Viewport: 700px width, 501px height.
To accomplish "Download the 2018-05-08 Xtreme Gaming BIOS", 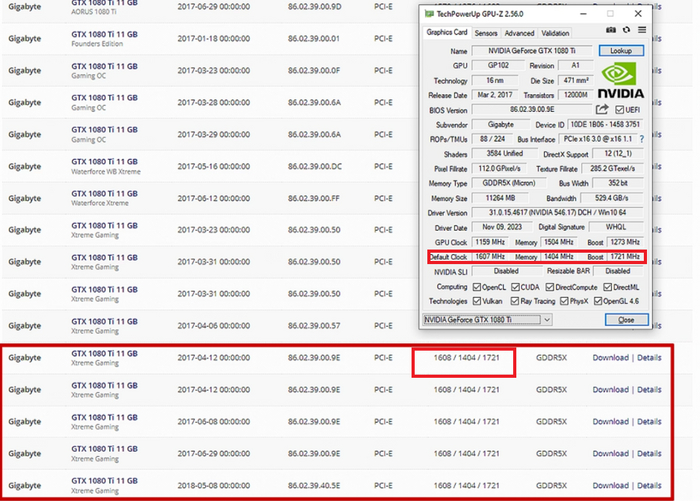I will point(610,485).
